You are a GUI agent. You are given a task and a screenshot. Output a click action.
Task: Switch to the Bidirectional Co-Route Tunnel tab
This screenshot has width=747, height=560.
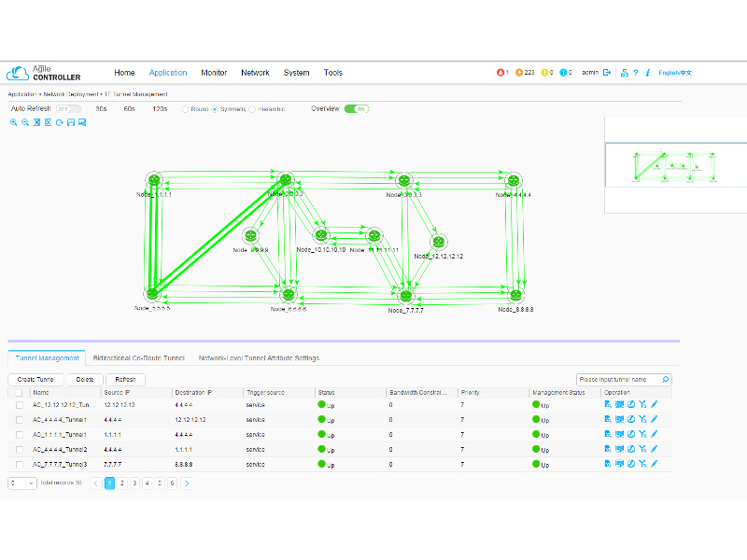click(138, 358)
